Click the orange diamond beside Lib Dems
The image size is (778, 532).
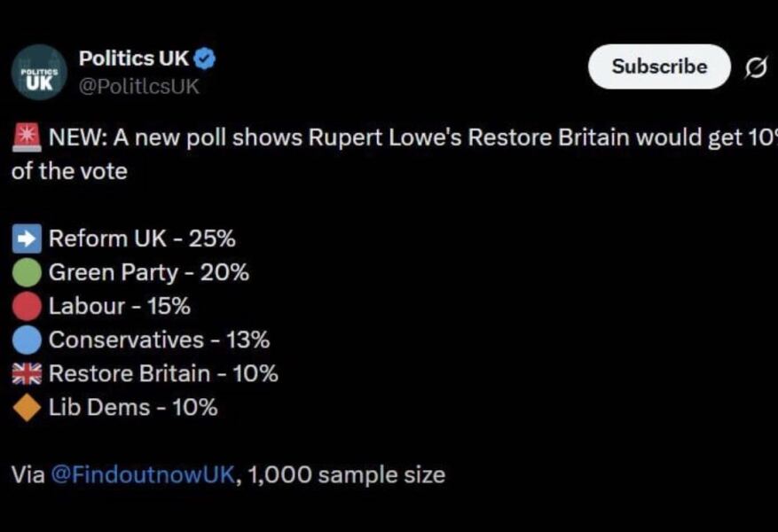[x=28, y=408]
